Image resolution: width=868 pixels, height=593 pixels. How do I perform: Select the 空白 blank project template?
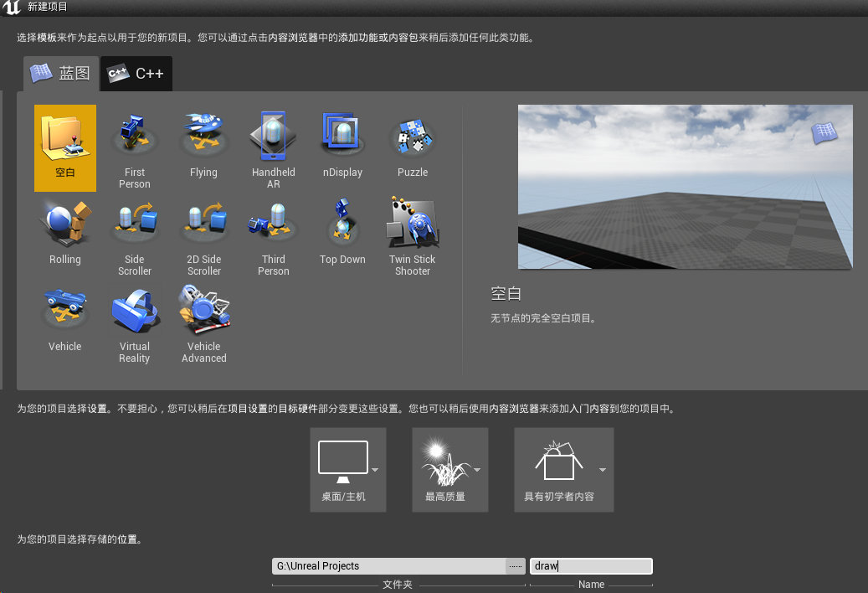click(x=64, y=147)
